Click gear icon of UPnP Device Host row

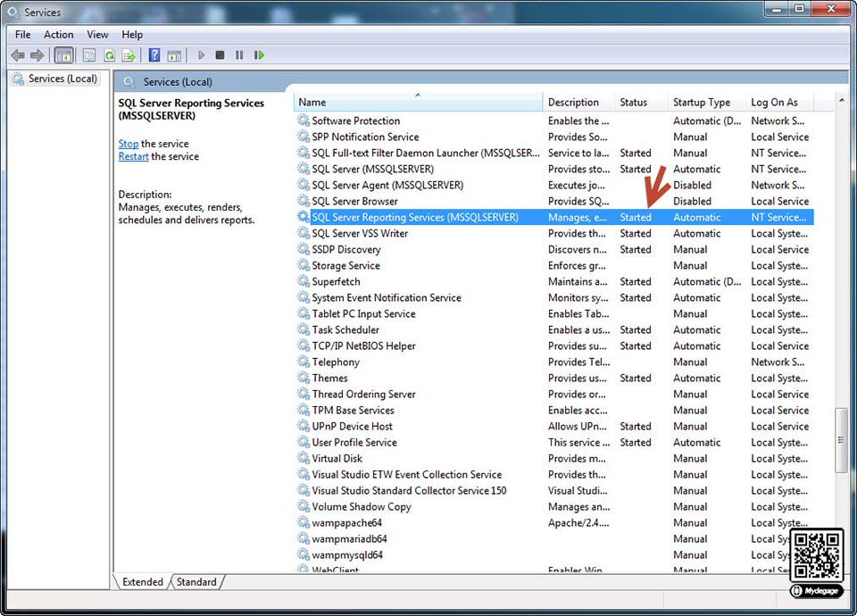tap(304, 427)
